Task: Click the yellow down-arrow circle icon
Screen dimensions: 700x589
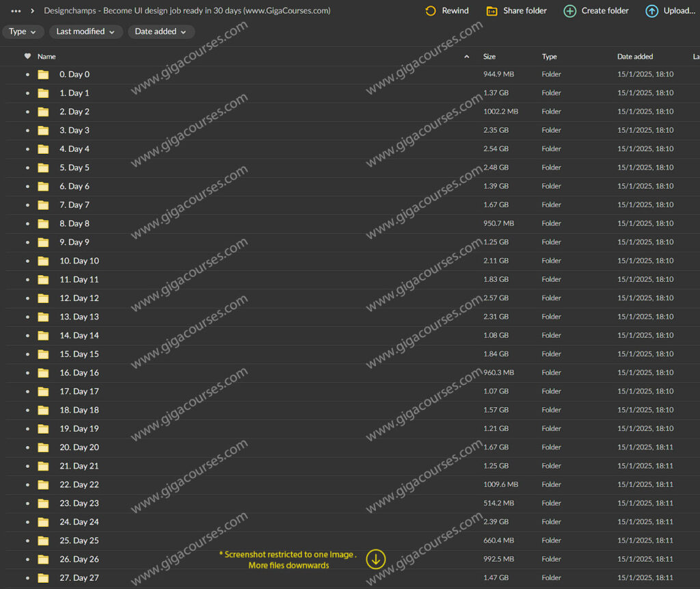Action: click(x=375, y=559)
